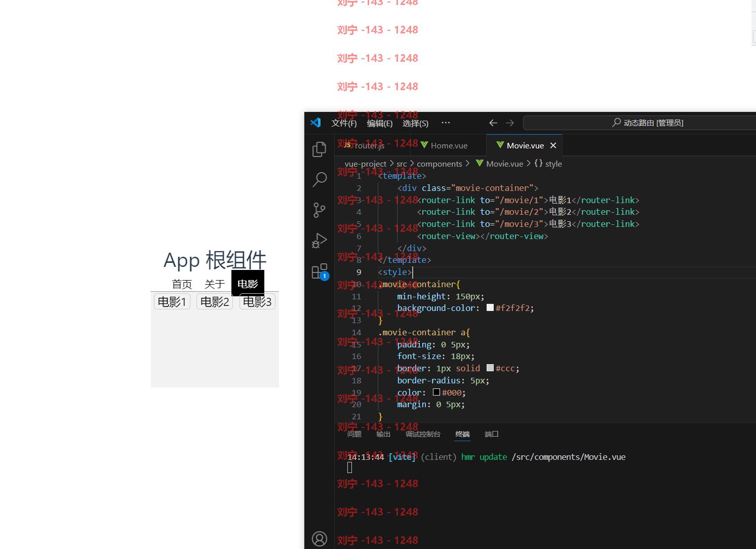756x549 pixels.
Task: Click the 电影2 router link
Action: 215,302
